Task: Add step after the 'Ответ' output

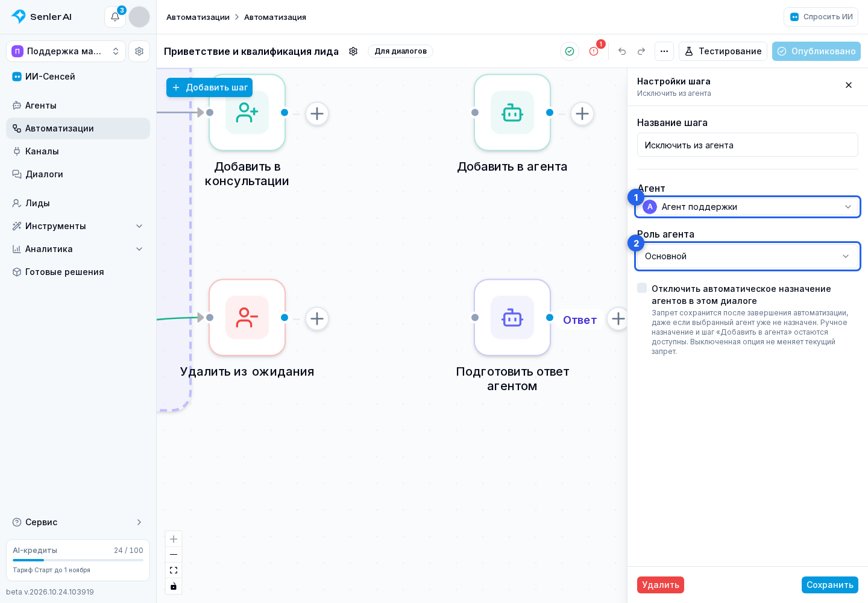Action: tap(618, 318)
